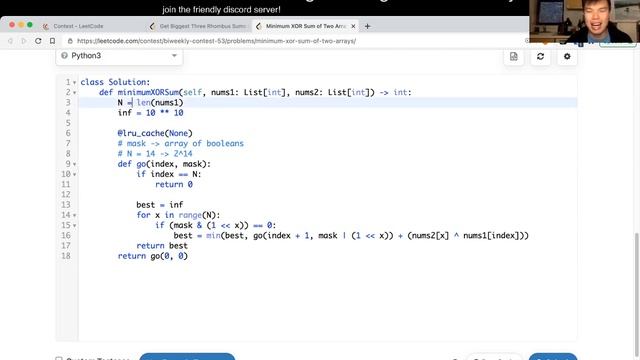Viewport: 640px width, 360px height.
Task: Select the Minimum XOR Sum of Two Arrays tab
Action: 305,26
